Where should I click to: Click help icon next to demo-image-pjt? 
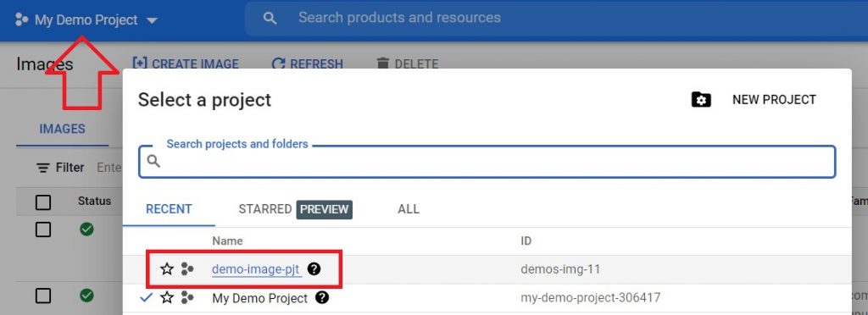pos(314,269)
